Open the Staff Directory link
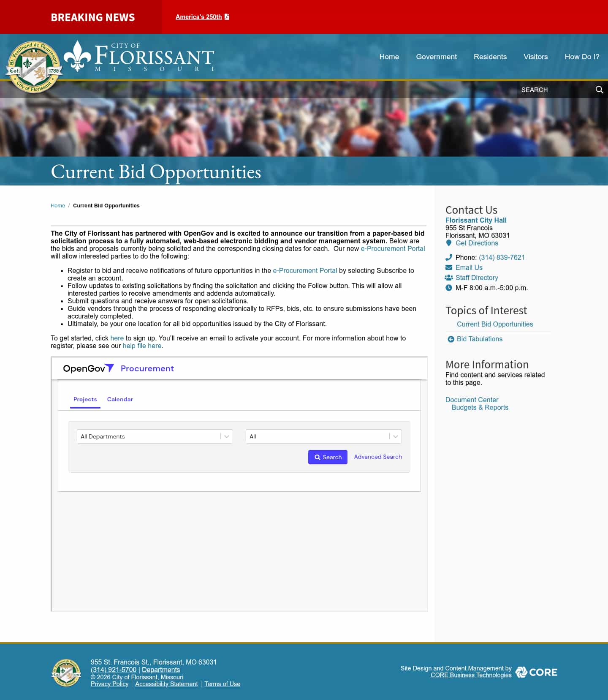 click(477, 278)
